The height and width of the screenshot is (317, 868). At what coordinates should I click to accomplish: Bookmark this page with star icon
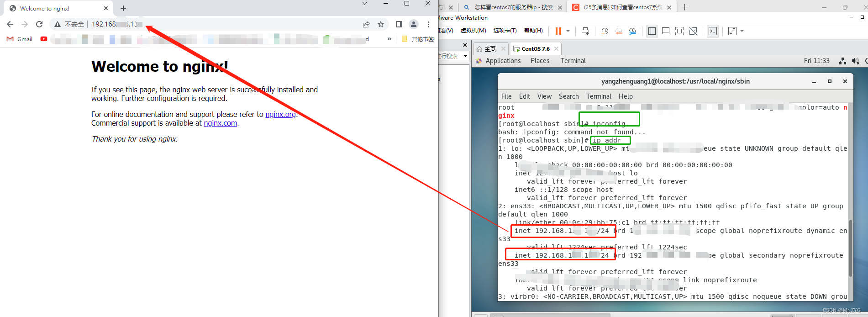[x=381, y=24]
